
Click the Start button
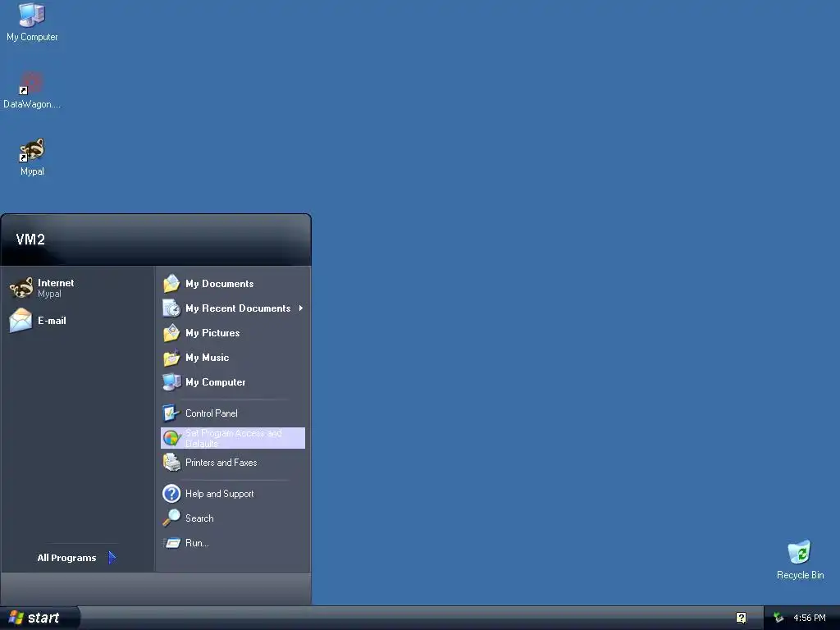coord(39,618)
